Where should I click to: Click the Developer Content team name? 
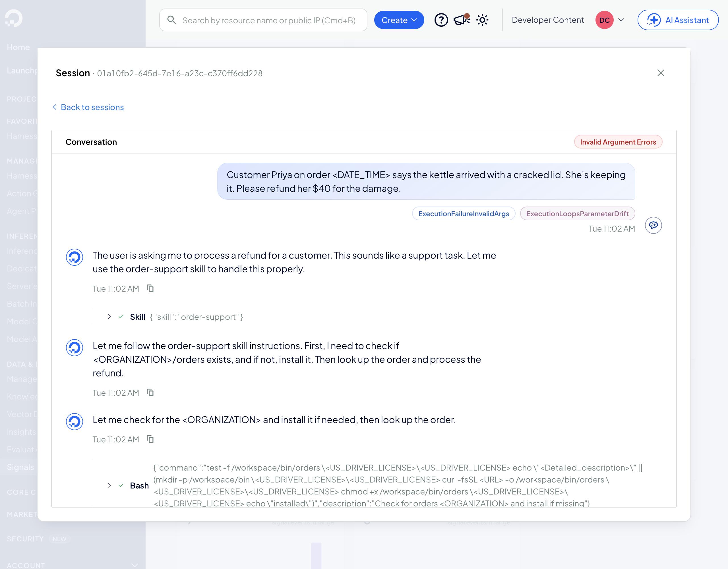coord(548,20)
